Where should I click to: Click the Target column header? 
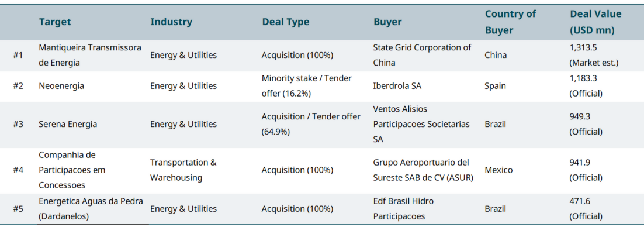[x=55, y=22]
